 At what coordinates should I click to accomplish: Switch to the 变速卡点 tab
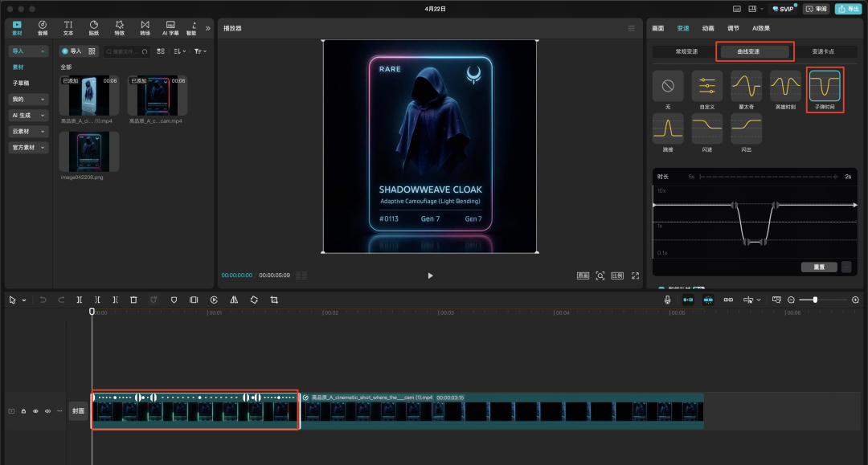click(x=823, y=51)
